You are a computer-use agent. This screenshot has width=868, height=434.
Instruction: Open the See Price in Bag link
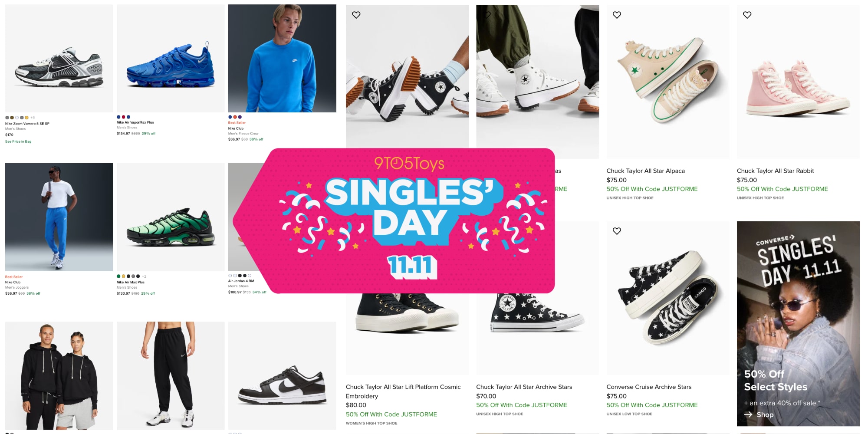[x=18, y=141]
